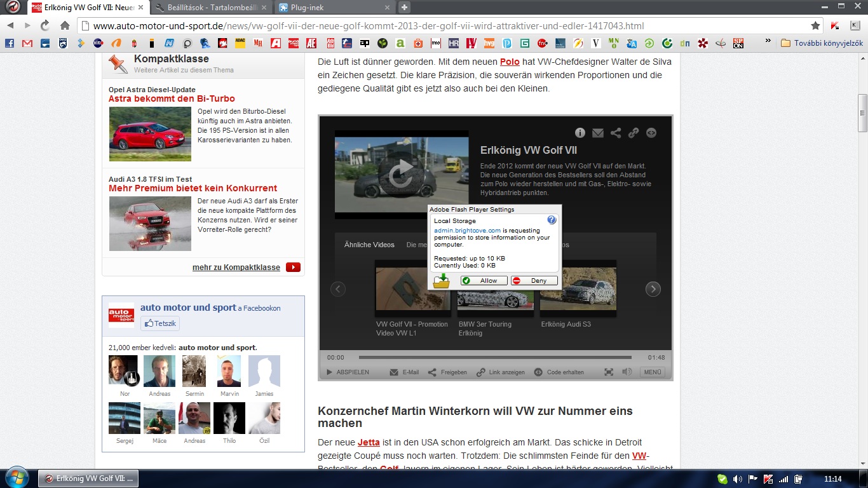
Task: Click the yellow ADAC bookmark icon
Action: (240, 44)
